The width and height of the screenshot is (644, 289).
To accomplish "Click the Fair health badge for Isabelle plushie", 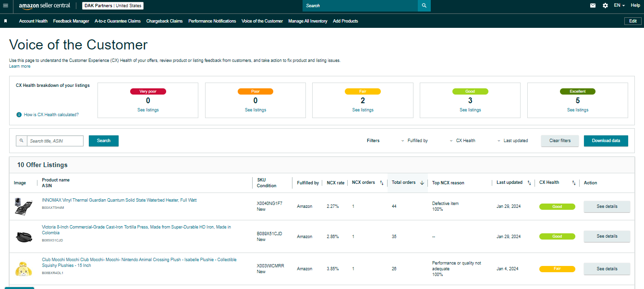I will coord(557,269).
